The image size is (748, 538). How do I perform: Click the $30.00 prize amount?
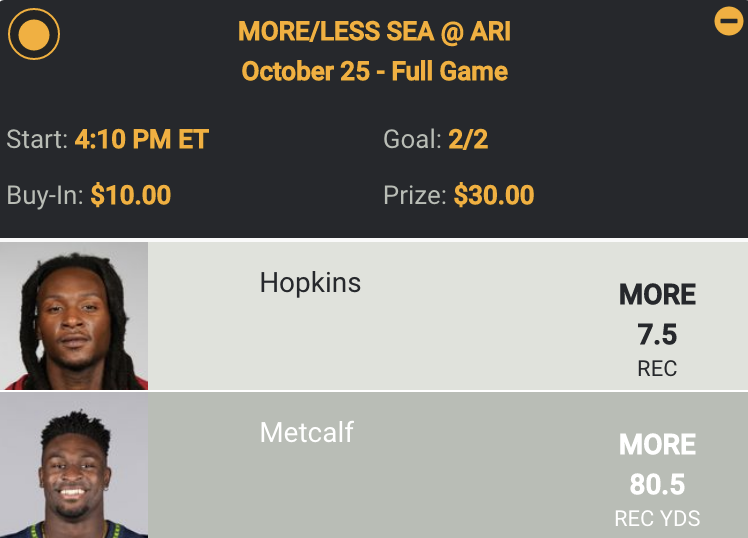pos(493,195)
